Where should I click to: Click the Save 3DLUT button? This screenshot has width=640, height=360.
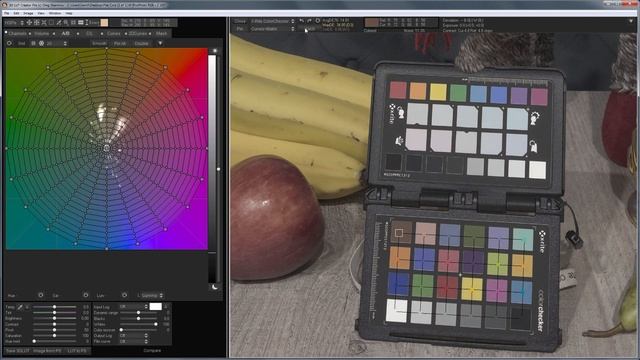17,351
